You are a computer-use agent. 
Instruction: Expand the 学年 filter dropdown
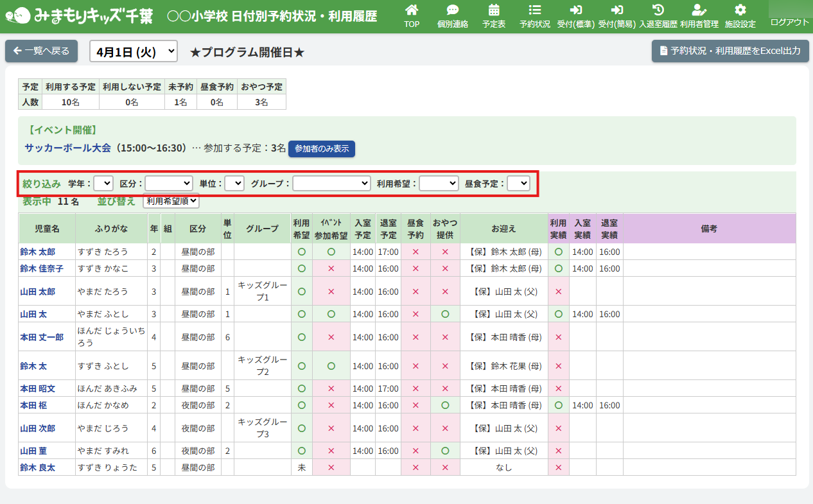(103, 184)
